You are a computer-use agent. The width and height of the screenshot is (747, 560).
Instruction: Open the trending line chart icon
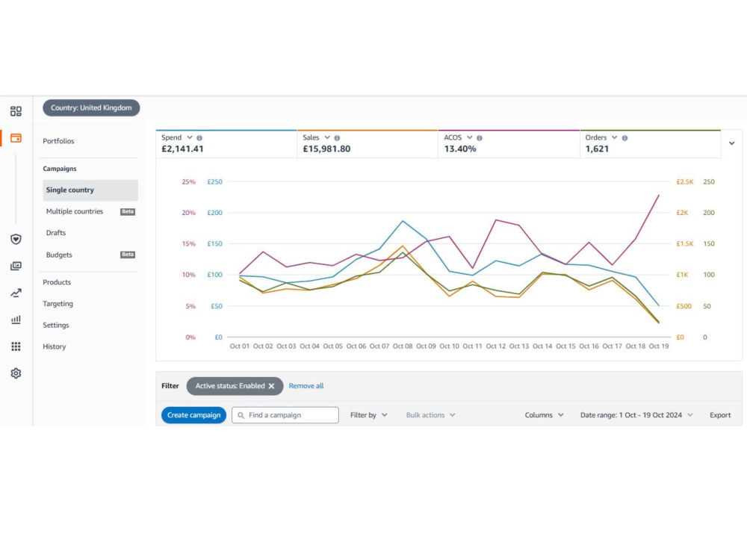click(x=16, y=293)
